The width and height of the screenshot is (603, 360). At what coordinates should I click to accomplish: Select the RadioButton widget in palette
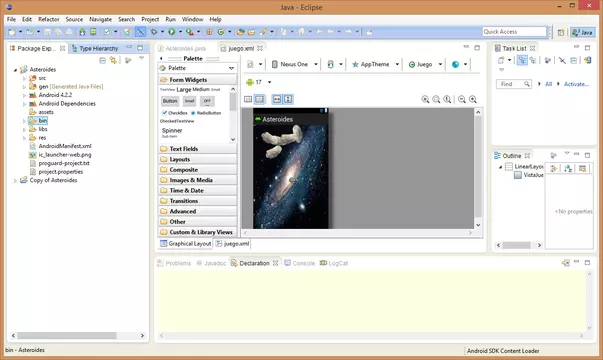click(206, 113)
